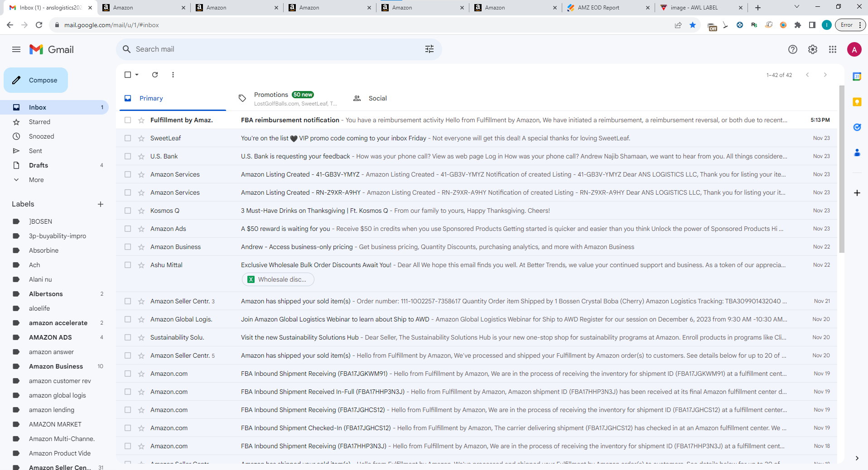This screenshot has width=868, height=470.
Task: Star the SweetLeaf email
Action: click(141, 138)
